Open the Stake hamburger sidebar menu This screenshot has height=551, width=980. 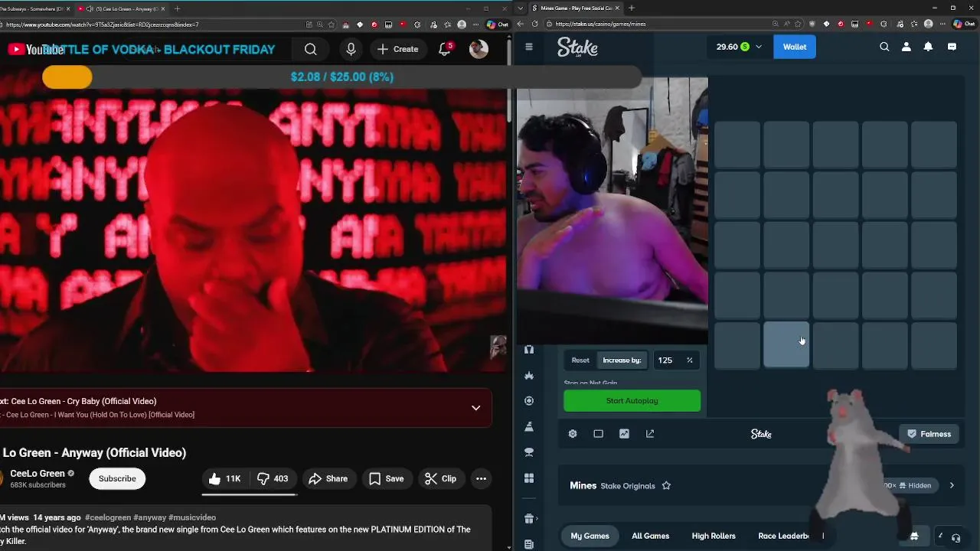(528, 47)
